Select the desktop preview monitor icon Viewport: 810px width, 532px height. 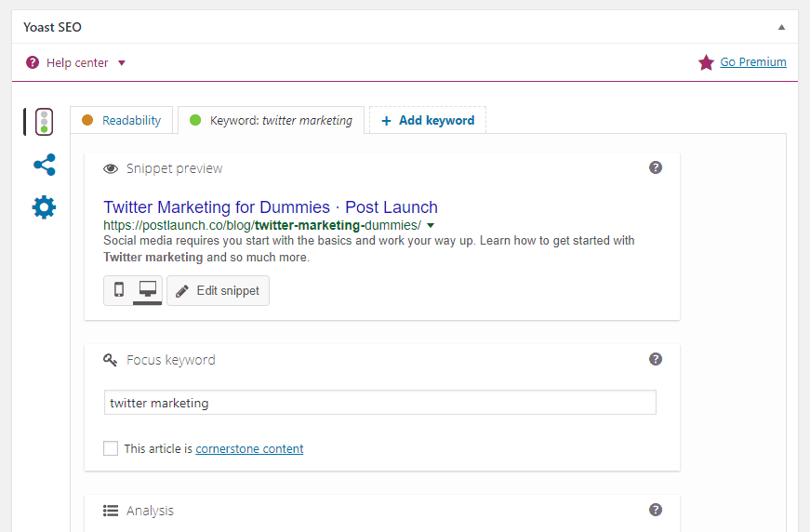(148, 290)
